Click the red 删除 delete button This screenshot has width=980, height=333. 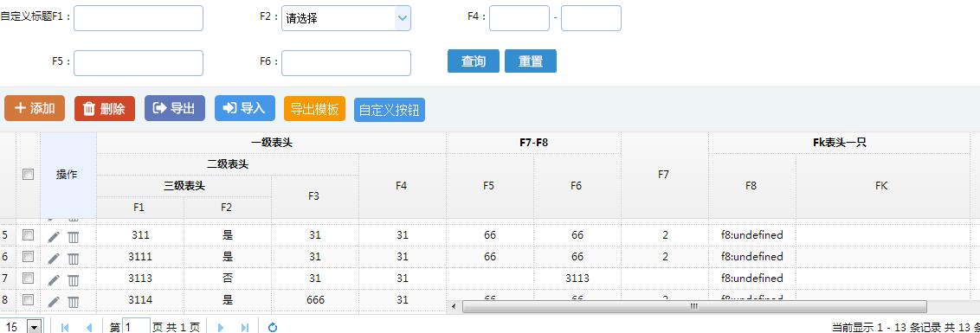coord(105,109)
